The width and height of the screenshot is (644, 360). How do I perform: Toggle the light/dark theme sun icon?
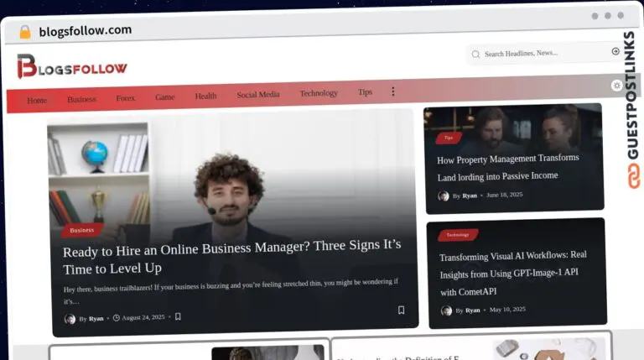point(616,86)
